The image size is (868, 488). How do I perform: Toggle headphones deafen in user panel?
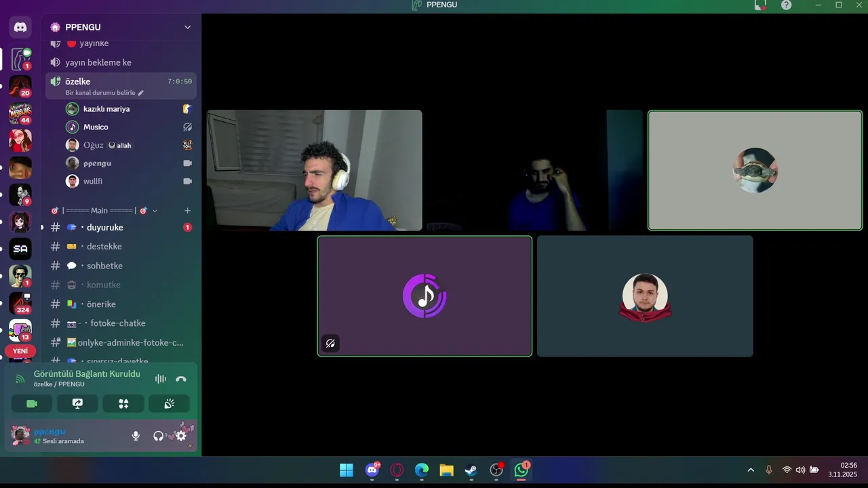(x=158, y=436)
